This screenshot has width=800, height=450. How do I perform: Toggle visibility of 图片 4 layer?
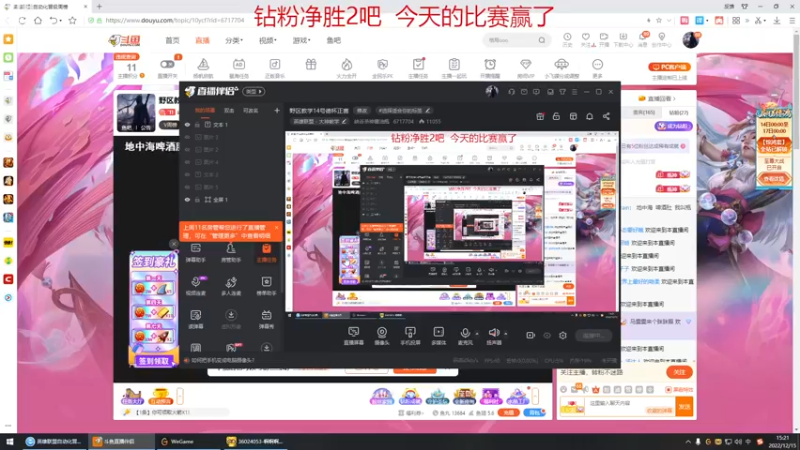coord(187,162)
